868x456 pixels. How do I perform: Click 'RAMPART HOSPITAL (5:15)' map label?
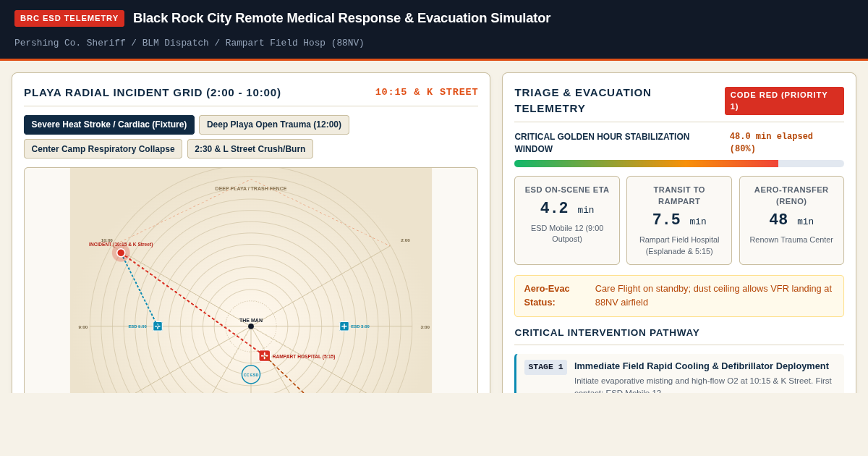point(304,356)
